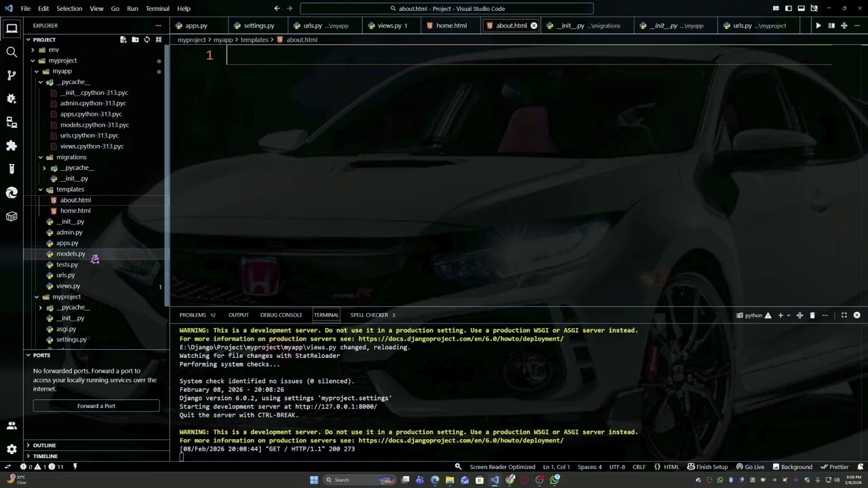
Task: Open the Terminal menu
Action: (157, 8)
